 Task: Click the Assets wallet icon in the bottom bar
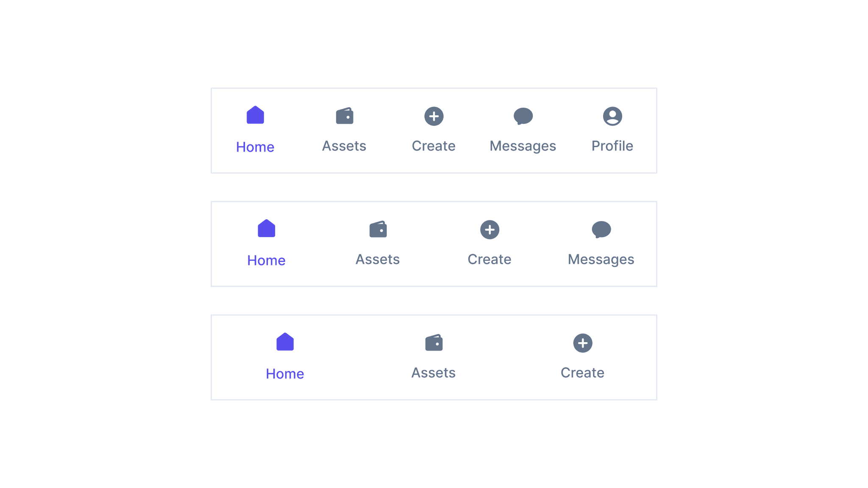point(434,342)
